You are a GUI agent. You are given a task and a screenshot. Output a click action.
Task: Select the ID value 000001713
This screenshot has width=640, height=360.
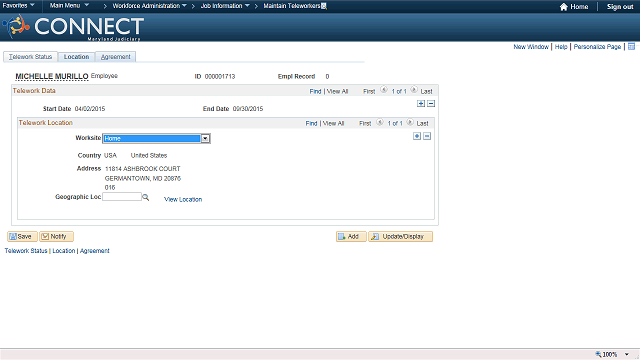[220, 76]
